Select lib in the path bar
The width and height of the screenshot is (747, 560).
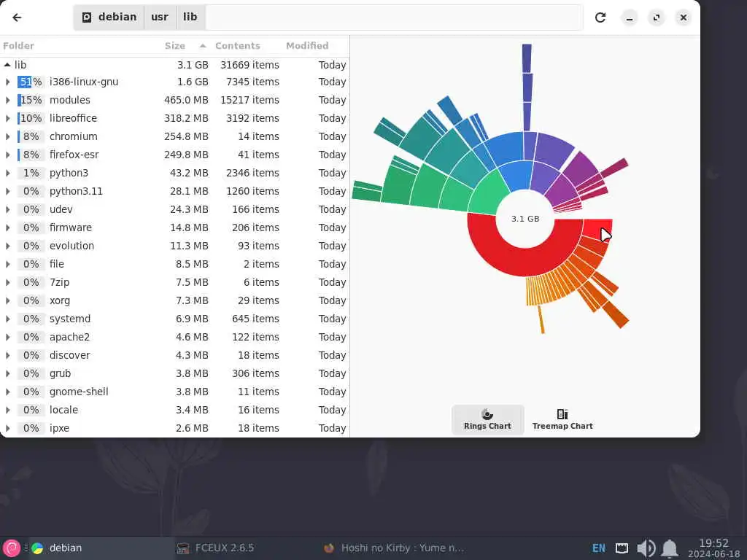tap(190, 17)
